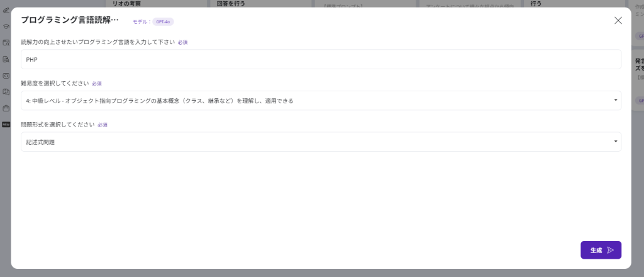This screenshot has width=644, height=277.
Task: Click the 読解力の向上させたい language prompt label
Action: click(x=97, y=42)
